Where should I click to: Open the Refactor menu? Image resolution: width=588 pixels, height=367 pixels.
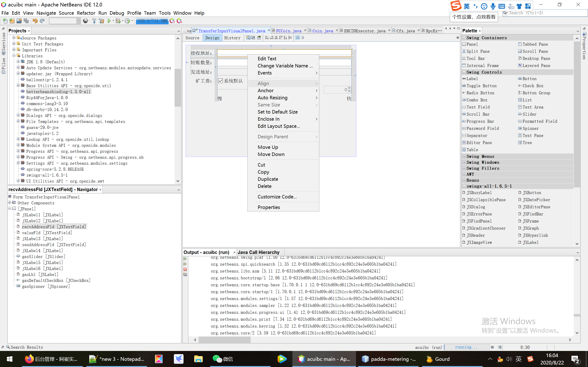coord(86,13)
